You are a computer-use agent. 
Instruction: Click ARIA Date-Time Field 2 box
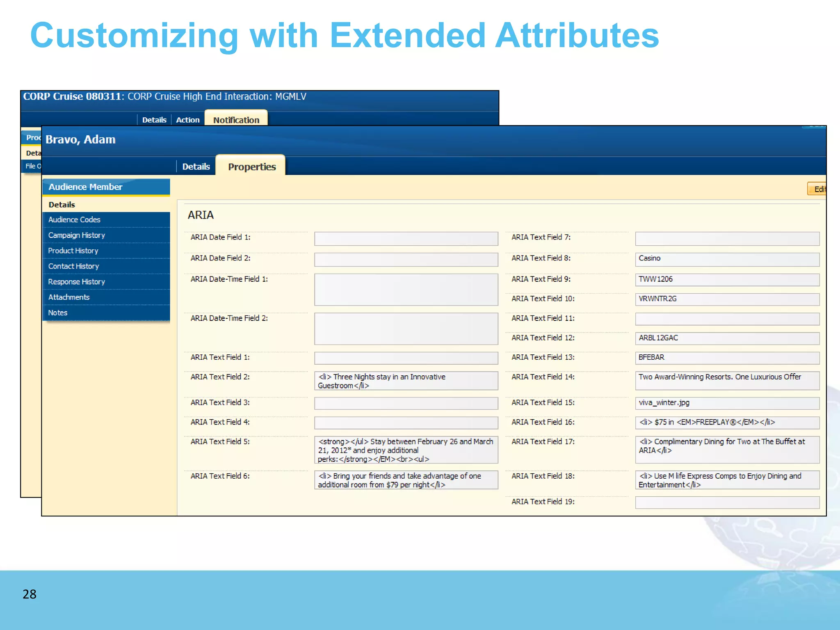(x=406, y=329)
